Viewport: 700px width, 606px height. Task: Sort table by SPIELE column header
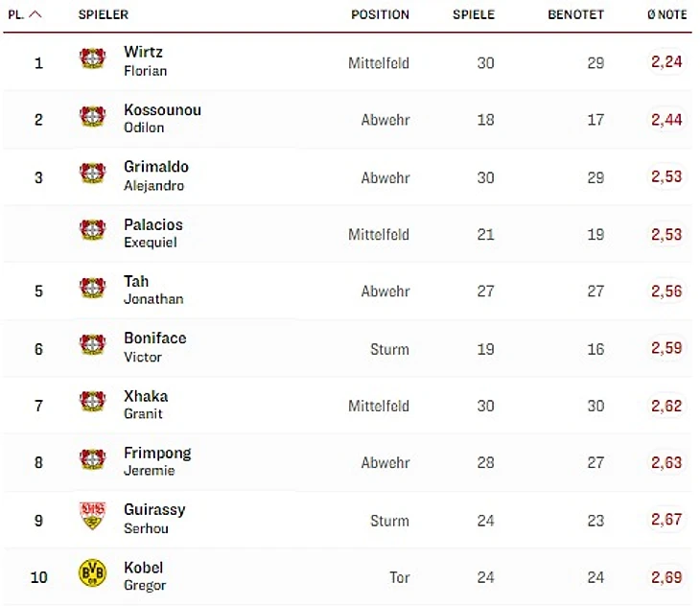coord(474,14)
